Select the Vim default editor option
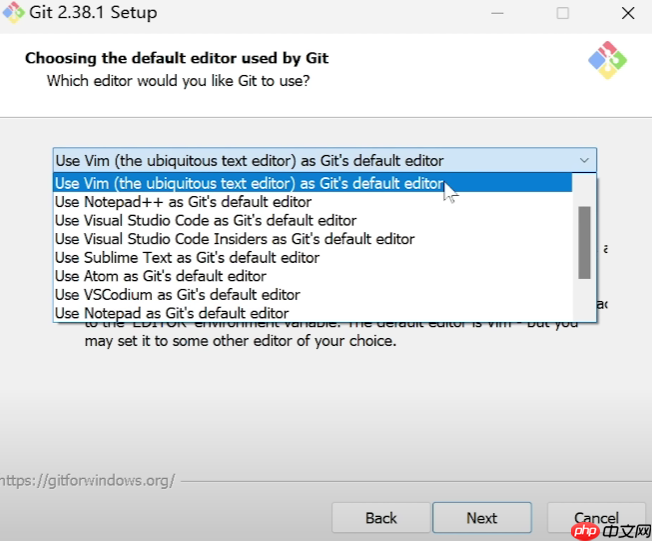The width and height of the screenshot is (652, 541). click(x=313, y=183)
